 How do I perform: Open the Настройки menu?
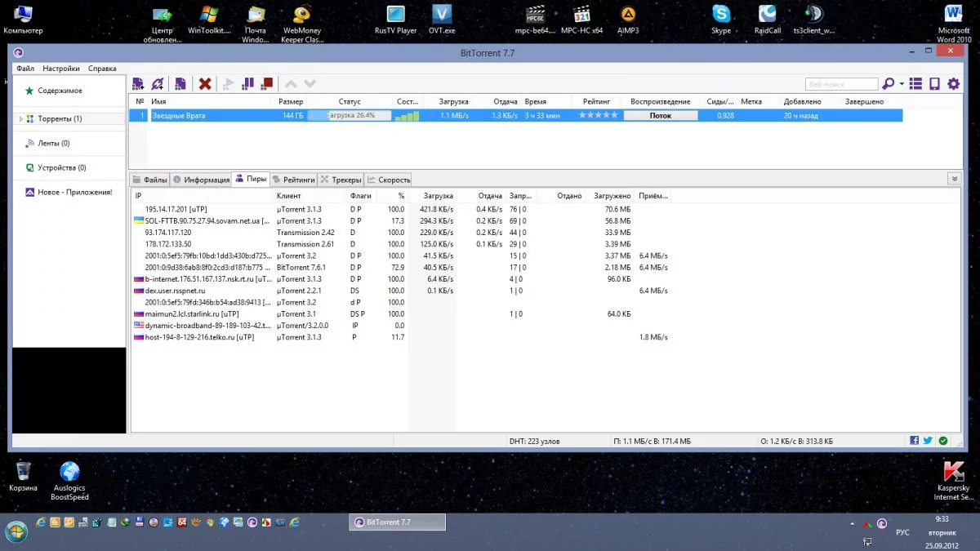pyautogui.click(x=61, y=69)
